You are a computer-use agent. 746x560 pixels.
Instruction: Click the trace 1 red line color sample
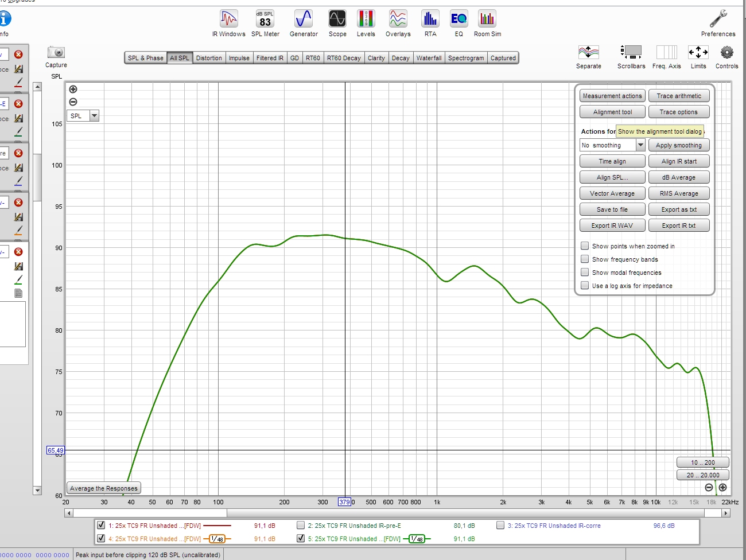coord(217,525)
